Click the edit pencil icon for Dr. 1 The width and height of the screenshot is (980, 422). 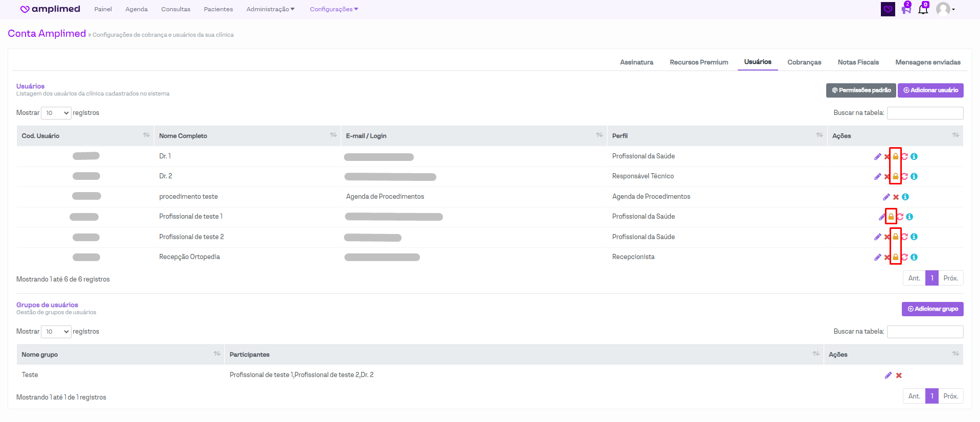tap(877, 157)
